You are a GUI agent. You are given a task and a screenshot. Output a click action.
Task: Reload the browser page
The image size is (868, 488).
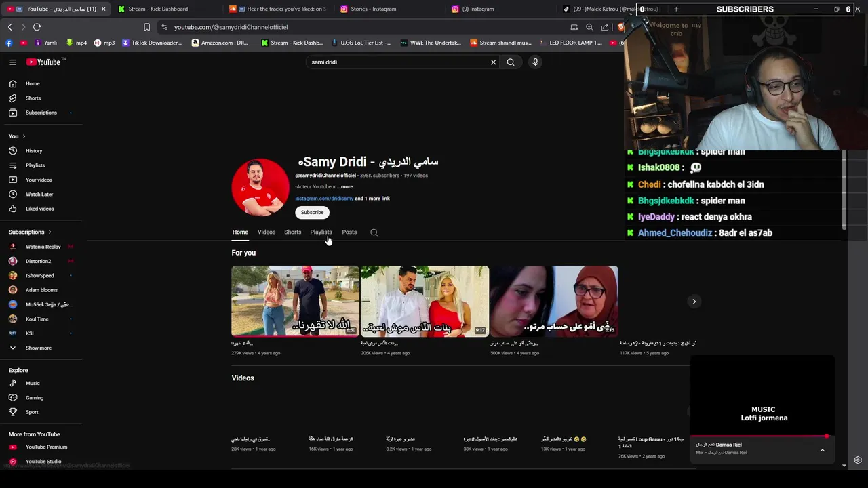37,27
